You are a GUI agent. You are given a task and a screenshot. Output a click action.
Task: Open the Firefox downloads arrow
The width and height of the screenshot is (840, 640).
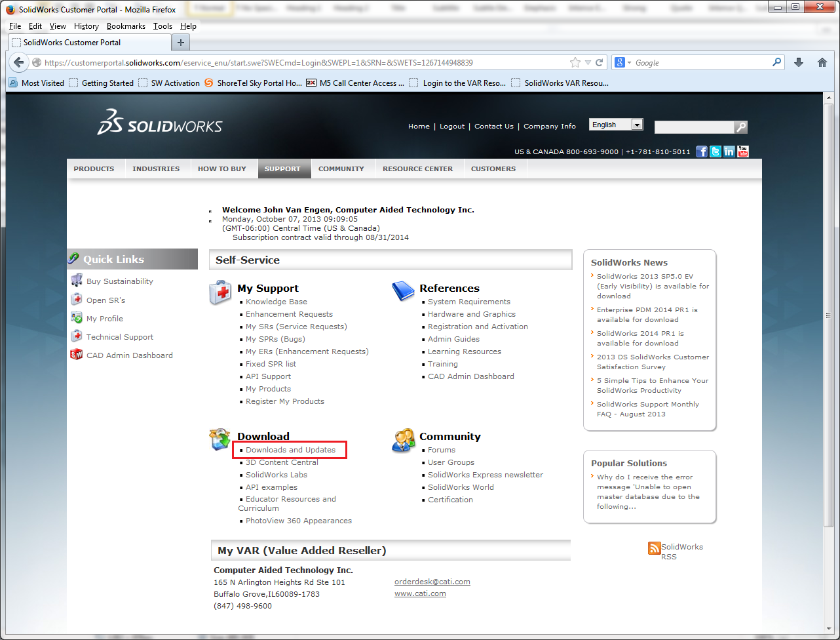tap(798, 62)
